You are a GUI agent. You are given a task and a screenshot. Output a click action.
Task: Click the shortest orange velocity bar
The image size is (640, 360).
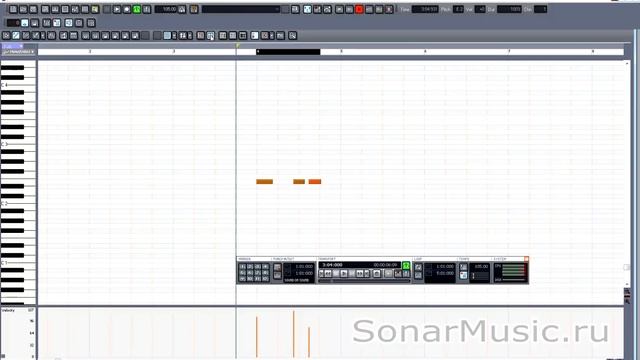coord(309,342)
